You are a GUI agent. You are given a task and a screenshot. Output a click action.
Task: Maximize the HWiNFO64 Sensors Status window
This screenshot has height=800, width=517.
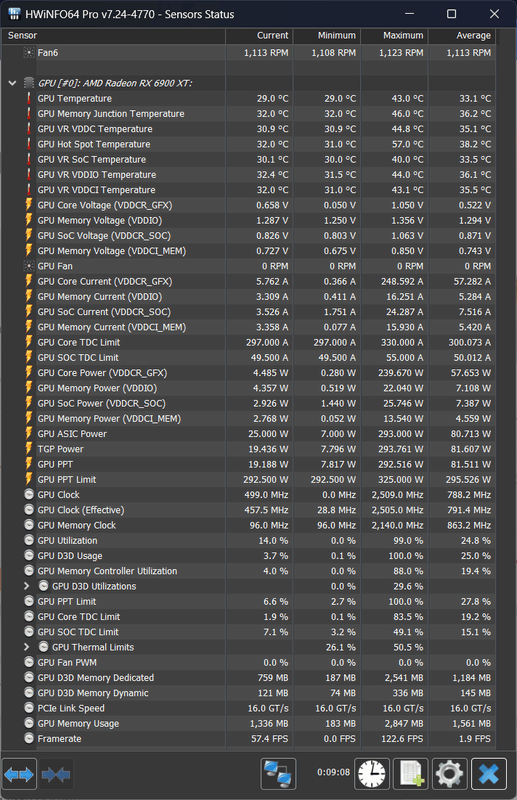(451, 14)
